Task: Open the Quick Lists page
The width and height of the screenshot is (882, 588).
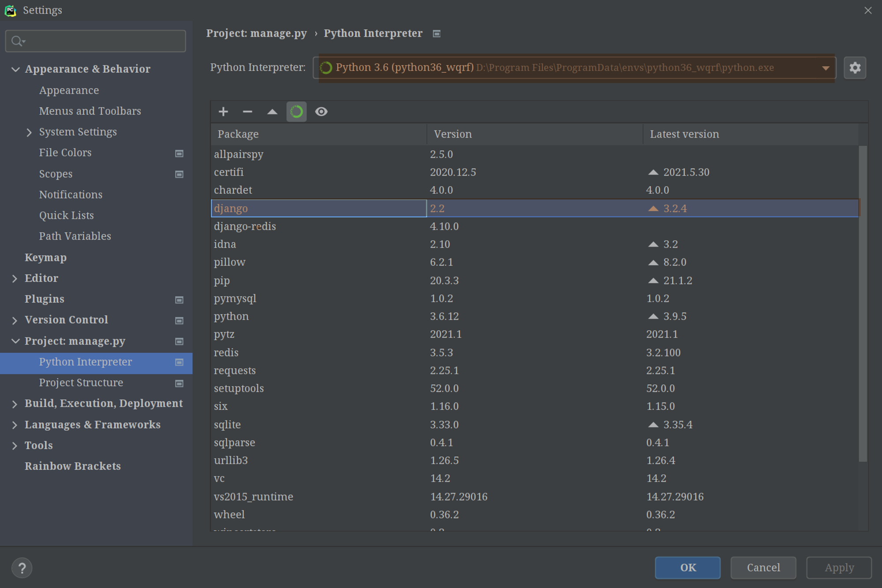Action: (66, 215)
